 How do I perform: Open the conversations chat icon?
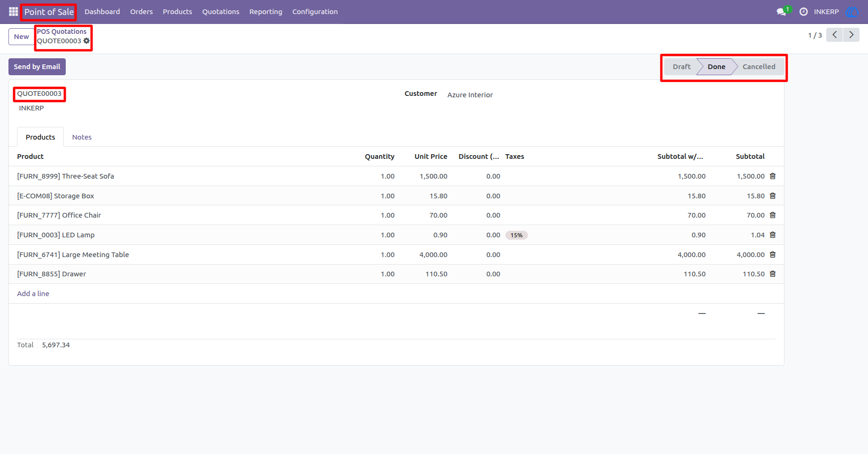[782, 12]
